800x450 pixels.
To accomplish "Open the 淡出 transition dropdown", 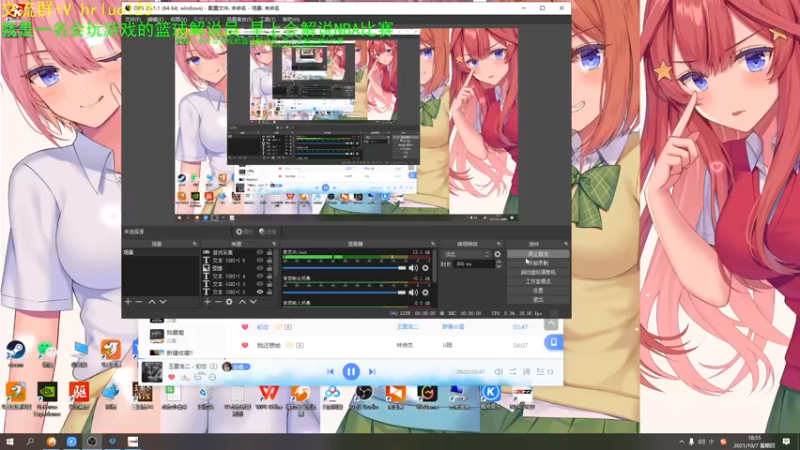I will tap(466, 254).
